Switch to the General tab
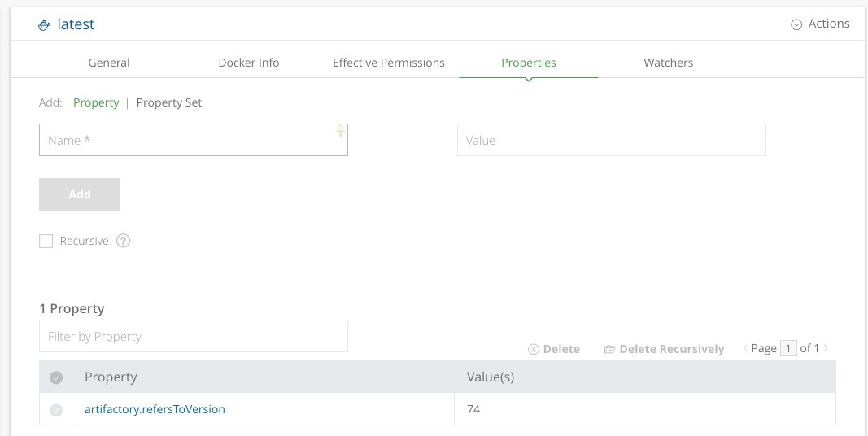The width and height of the screenshot is (868, 436). click(109, 63)
